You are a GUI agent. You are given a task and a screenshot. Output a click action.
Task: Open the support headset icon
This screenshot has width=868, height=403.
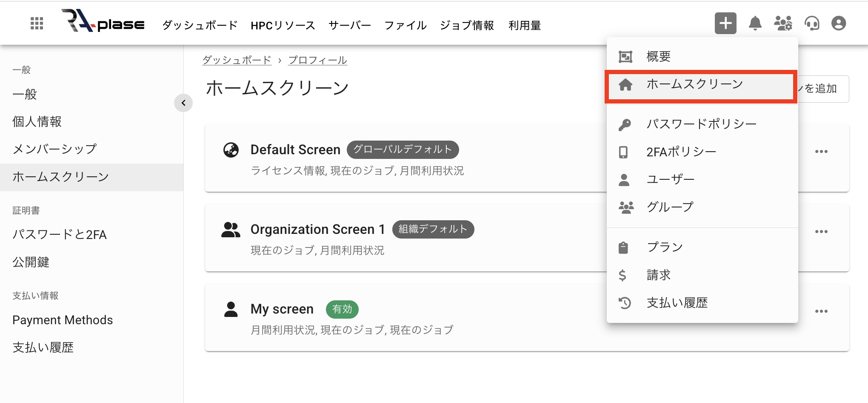coord(812,23)
